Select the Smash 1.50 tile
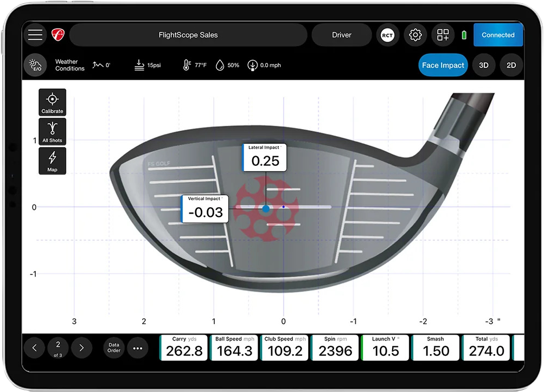Screen dimensions: 544x392 click(x=436, y=348)
